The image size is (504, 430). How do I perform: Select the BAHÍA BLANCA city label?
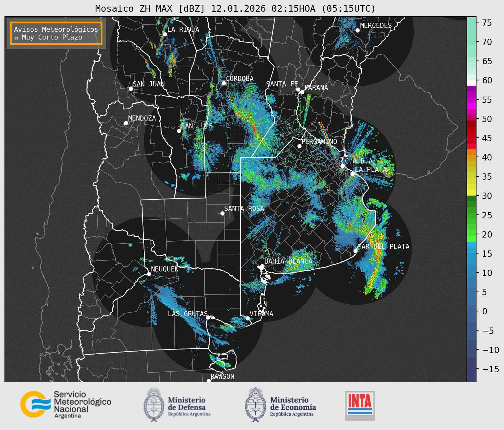click(x=288, y=261)
